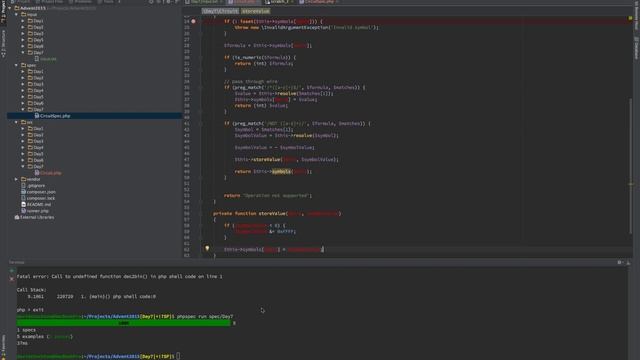Image resolution: width=640 pixels, height=360 pixels.
Task: Open composer.json in the project tree
Action: point(41,192)
